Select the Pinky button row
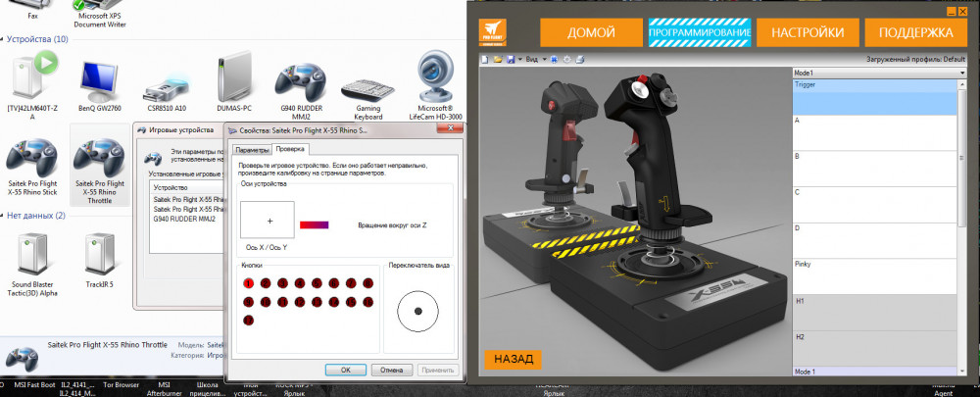This screenshot has width=980, height=397. coord(875,276)
